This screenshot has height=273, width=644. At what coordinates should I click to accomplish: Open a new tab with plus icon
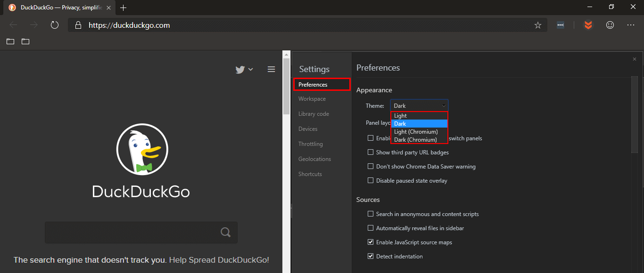coord(124,8)
